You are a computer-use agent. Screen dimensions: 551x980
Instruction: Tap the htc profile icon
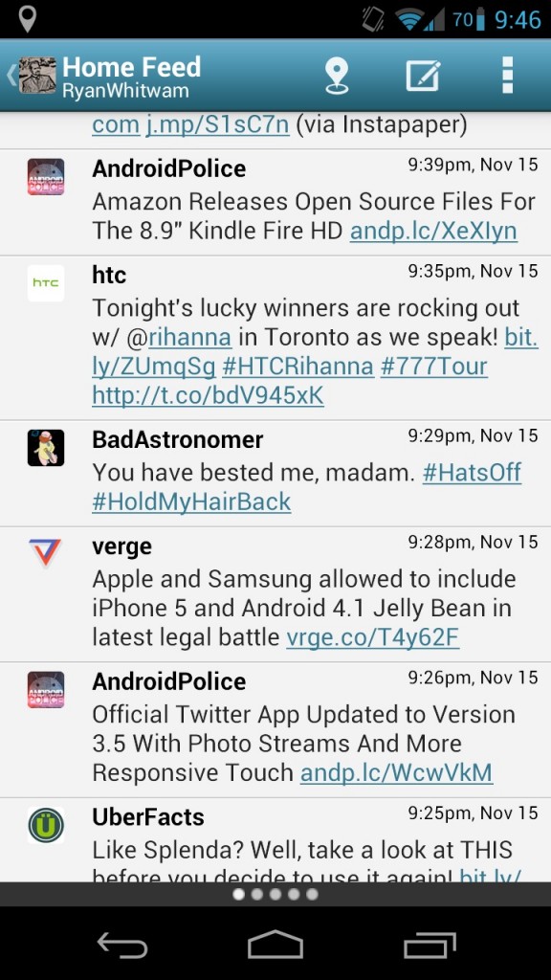46,283
